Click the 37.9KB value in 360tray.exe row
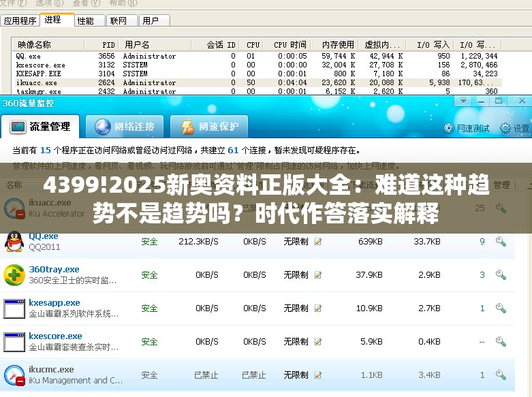 pos(369,275)
